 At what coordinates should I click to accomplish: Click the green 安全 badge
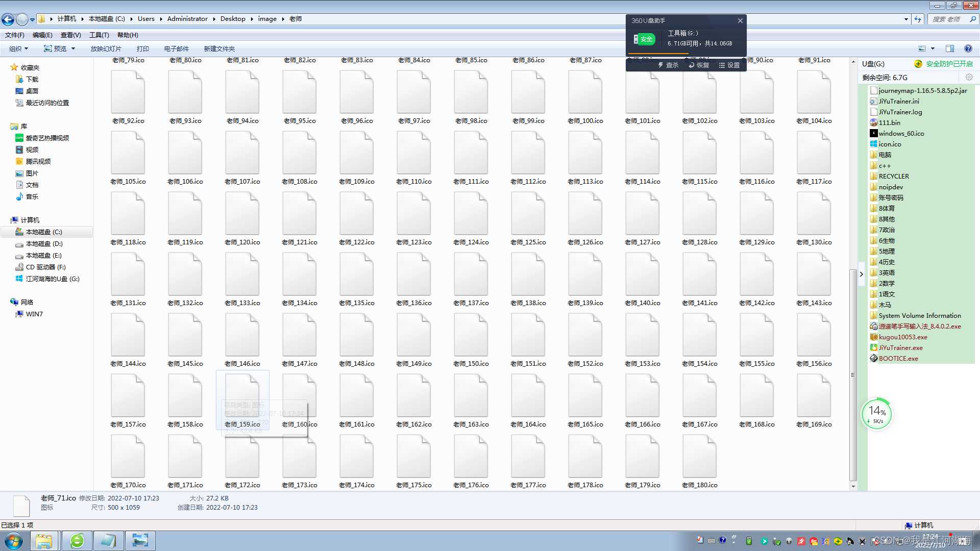coord(644,39)
